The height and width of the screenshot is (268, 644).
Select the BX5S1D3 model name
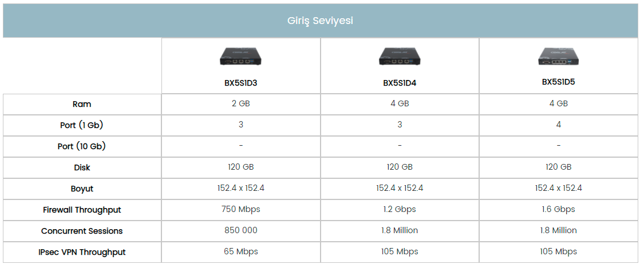point(240,82)
